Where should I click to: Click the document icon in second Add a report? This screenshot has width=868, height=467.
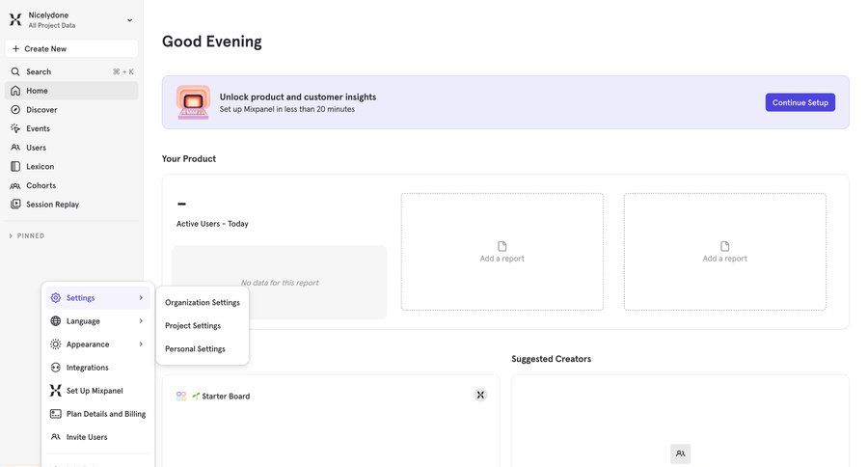[x=724, y=246]
